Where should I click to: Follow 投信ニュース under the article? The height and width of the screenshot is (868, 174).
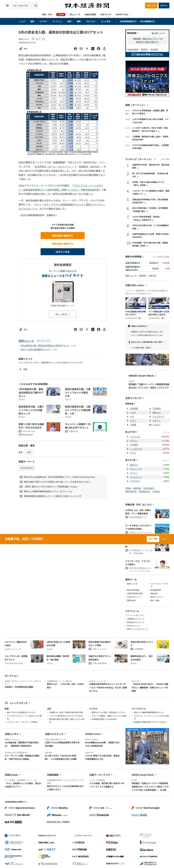[44, 341]
